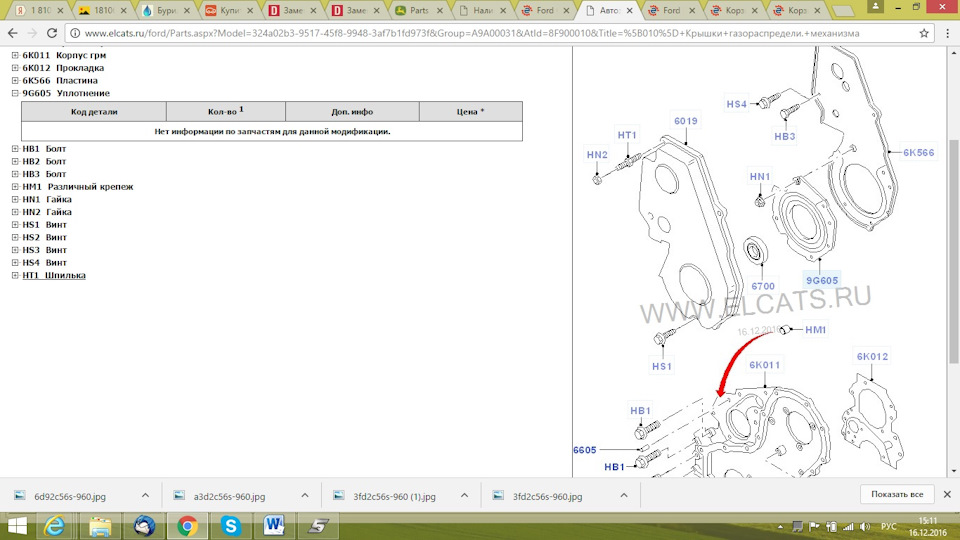
Task: Collapse the 9G605 Уплотнение tree node
Action: [x=15, y=93]
